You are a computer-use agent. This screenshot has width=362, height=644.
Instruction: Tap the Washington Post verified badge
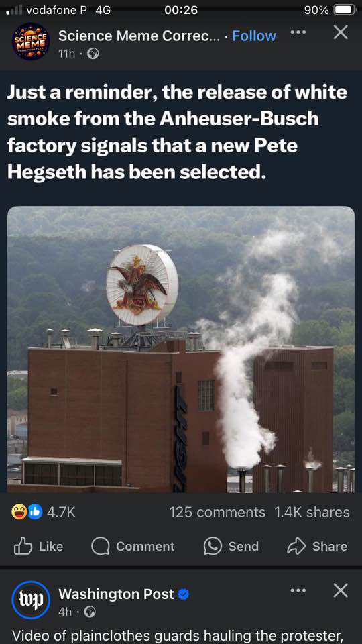point(184,594)
